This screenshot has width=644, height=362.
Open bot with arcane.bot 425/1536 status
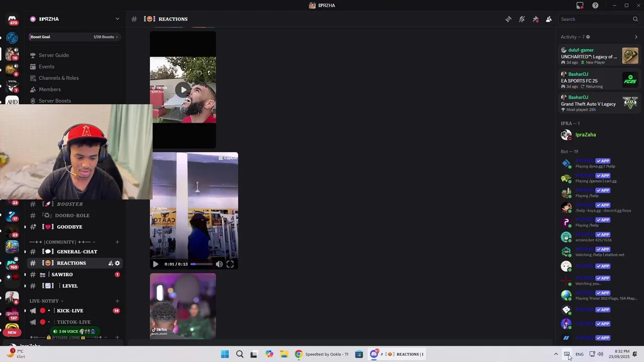(x=599, y=237)
